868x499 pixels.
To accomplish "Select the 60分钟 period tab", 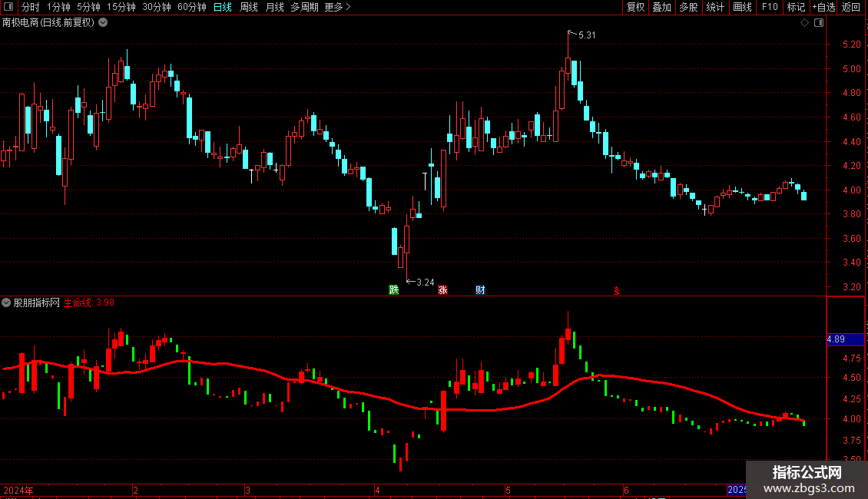I will point(191,7).
